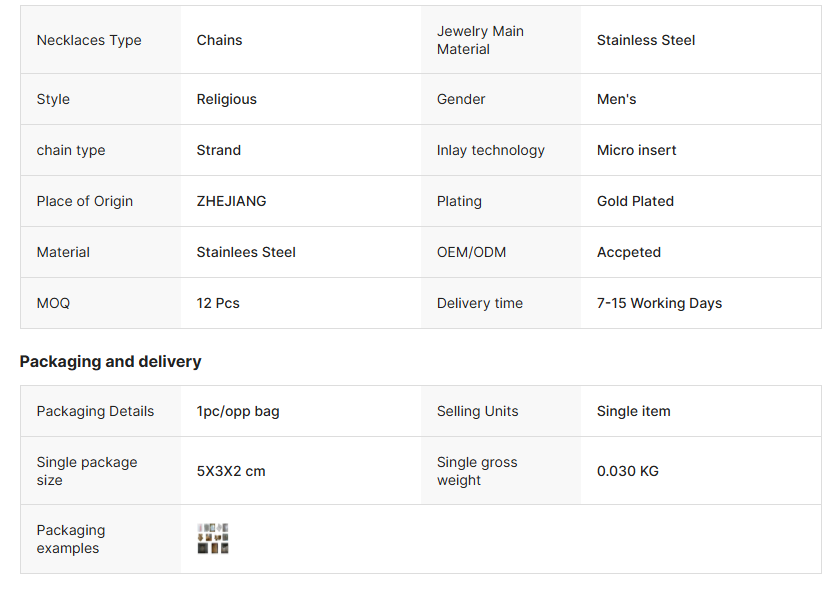The height and width of the screenshot is (589, 839).
Task: Select the '1pc/opp bag' packaging details value
Action: point(238,411)
